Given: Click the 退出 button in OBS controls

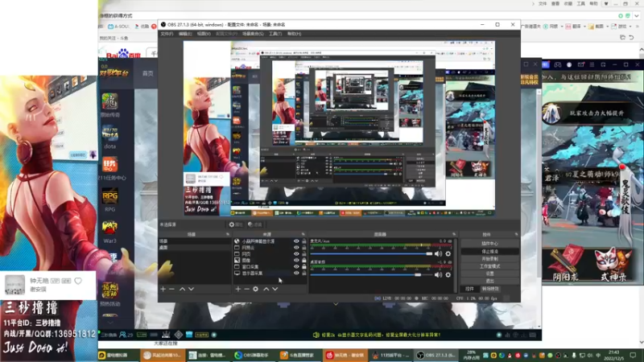Looking at the screenshot, I should point(489,281).
